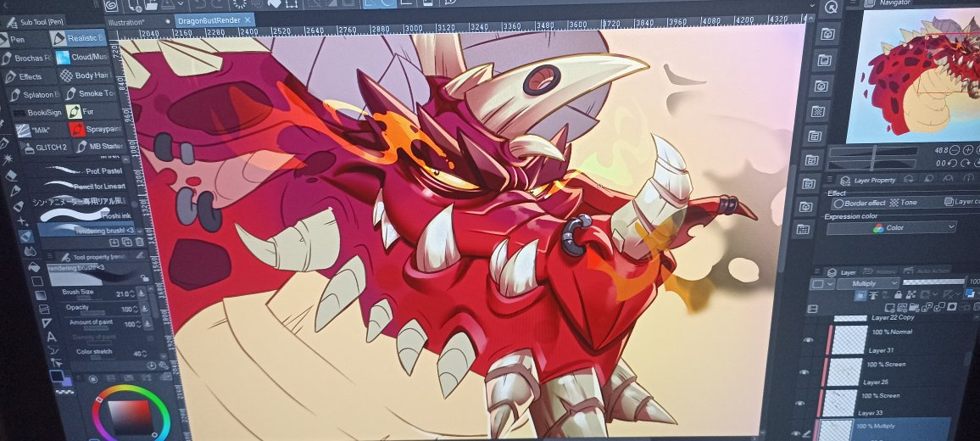Open the Multiply blending mode dropdown
Image resolution: width=980 pixels, height=441 pixels.
point(867,284)
